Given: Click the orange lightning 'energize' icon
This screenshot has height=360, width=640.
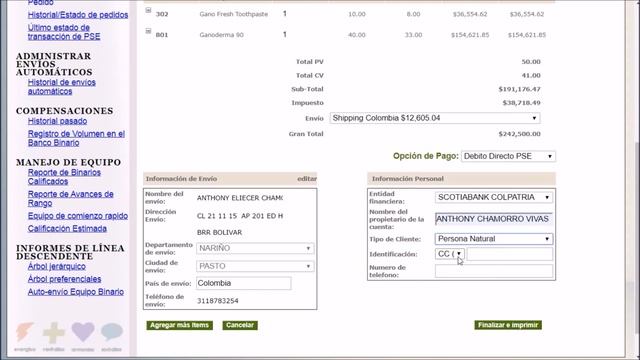Looking at the screenshot, I should 25,332.
